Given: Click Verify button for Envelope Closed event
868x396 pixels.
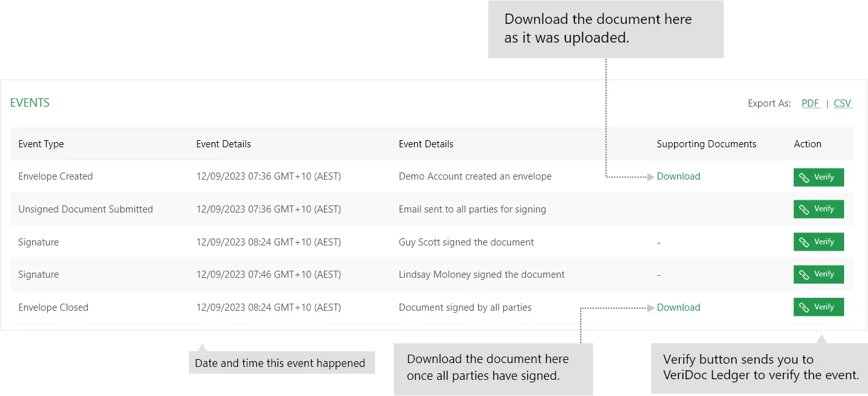Looking at the screenshot, I should coord(818,307).
